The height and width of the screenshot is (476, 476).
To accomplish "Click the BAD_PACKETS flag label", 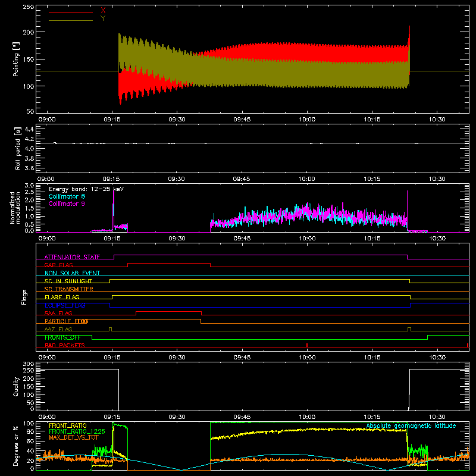I will coord(65,345).
